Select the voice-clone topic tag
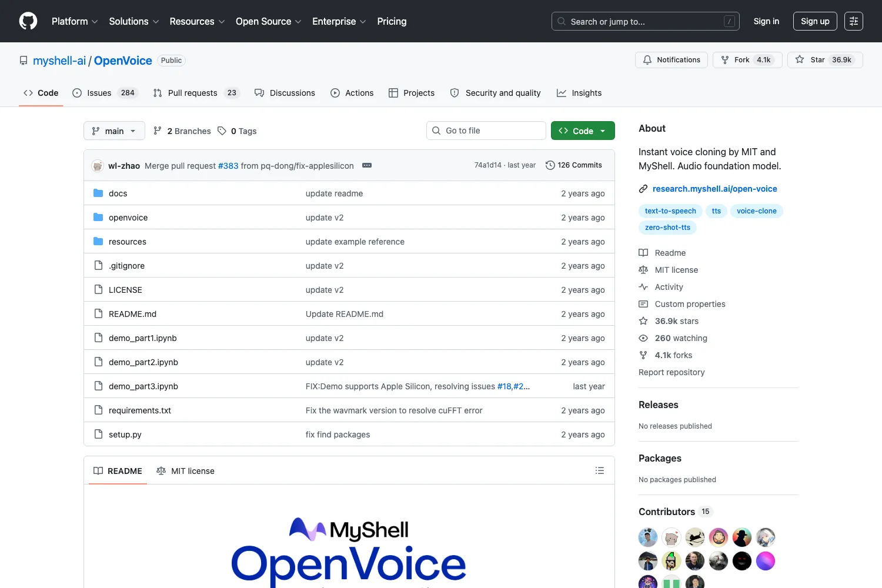Viewport: 882px width, 588px height. pyautogui.click(x=756, y=211)
